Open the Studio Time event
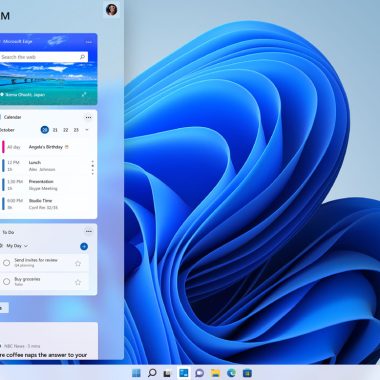This screenshot has height=380, width=380. point(47,204)
